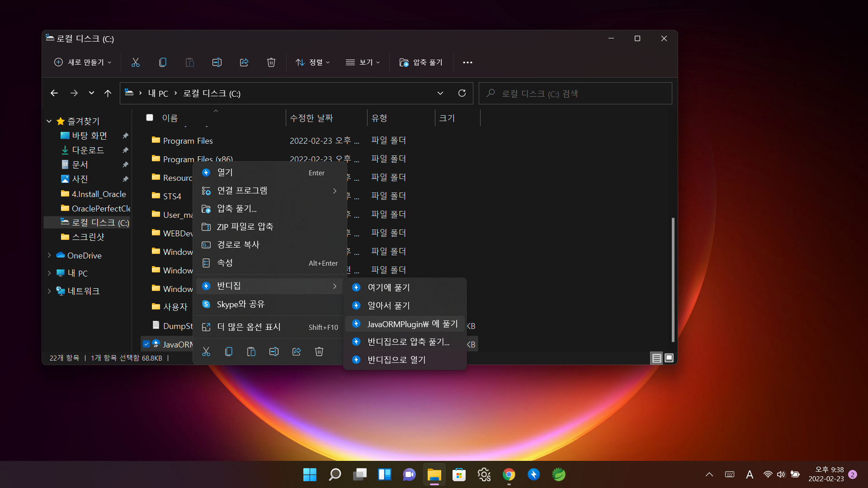Click the share icon in the toolbar

coord(244,62)
